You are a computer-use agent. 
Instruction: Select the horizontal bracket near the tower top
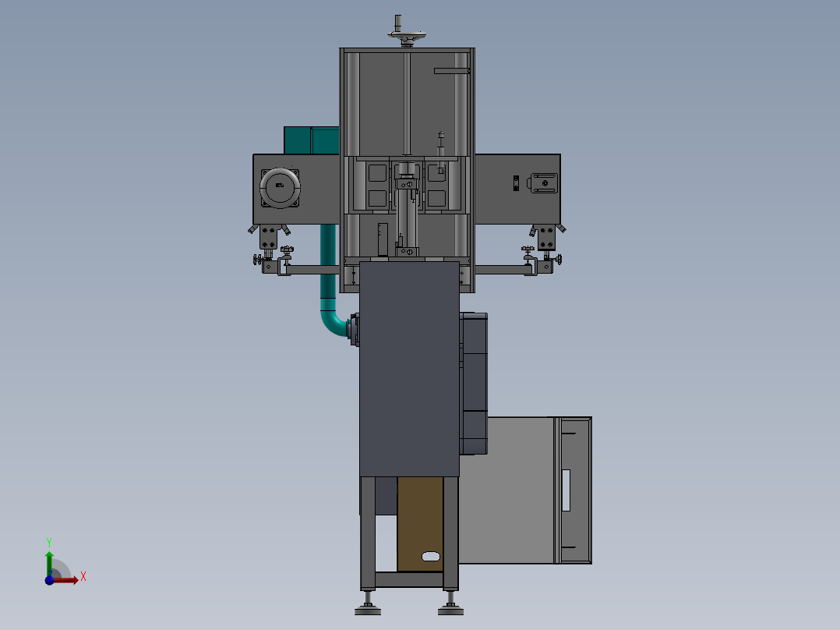(x=452, y=71)
